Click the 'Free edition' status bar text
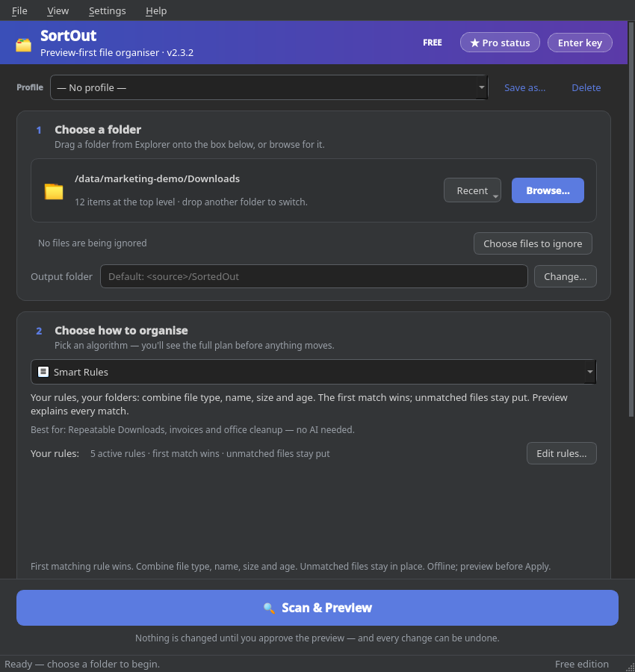 coord(581,664)
